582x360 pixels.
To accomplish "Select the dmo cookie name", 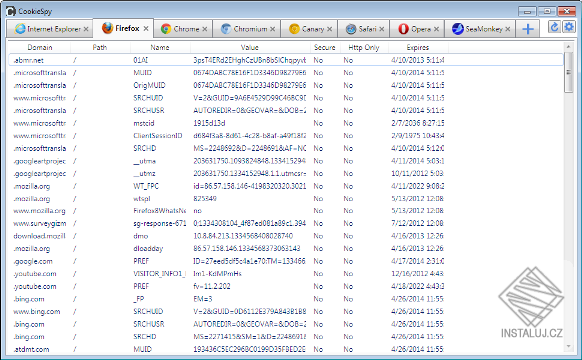I will point(141,236).
